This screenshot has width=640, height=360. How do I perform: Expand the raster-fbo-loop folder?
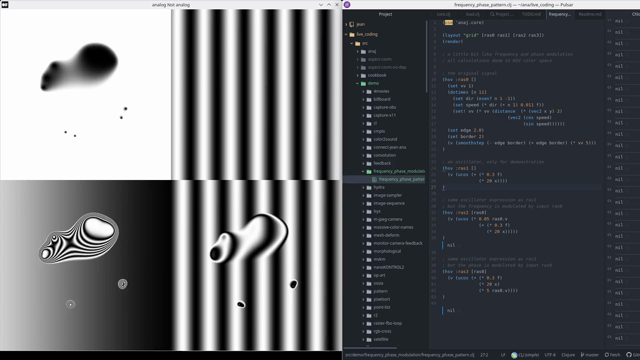point(363,323)
